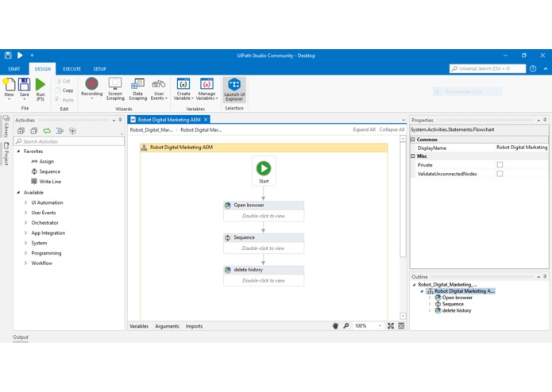Open the Project side tab
552x392 pixels.
pyautogui.click(x=6, y=153)
